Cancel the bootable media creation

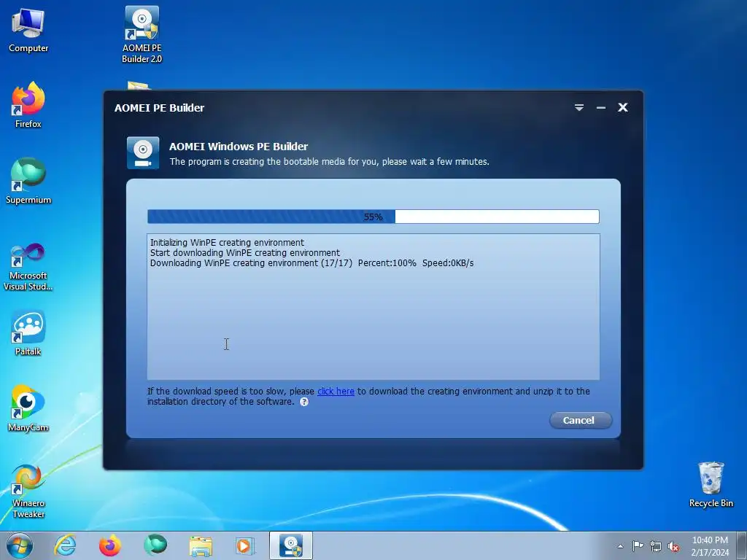pos(581,420)
